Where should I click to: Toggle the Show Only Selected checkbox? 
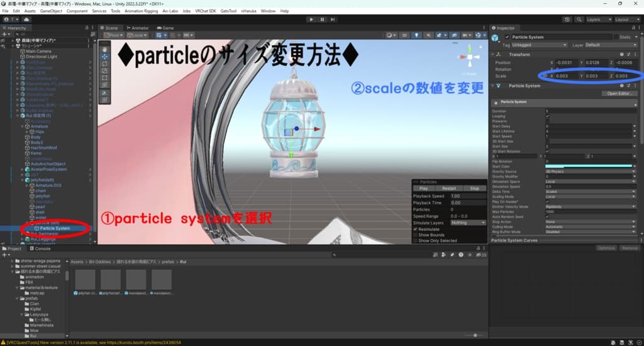click(x=415, y=241)
